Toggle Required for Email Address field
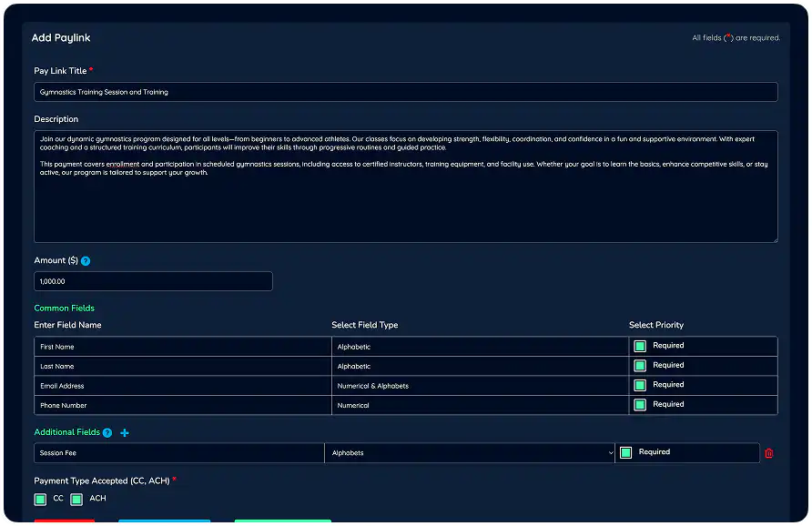 point(639,385)
